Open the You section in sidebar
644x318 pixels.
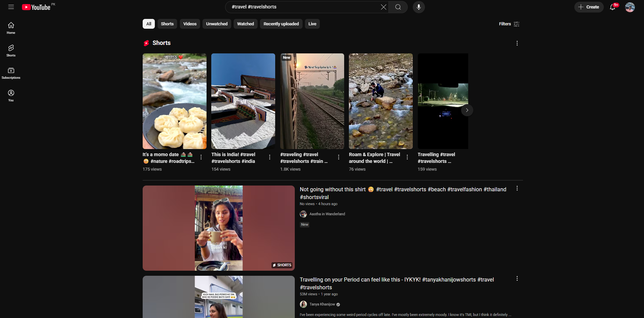click(x=11, y=96)
